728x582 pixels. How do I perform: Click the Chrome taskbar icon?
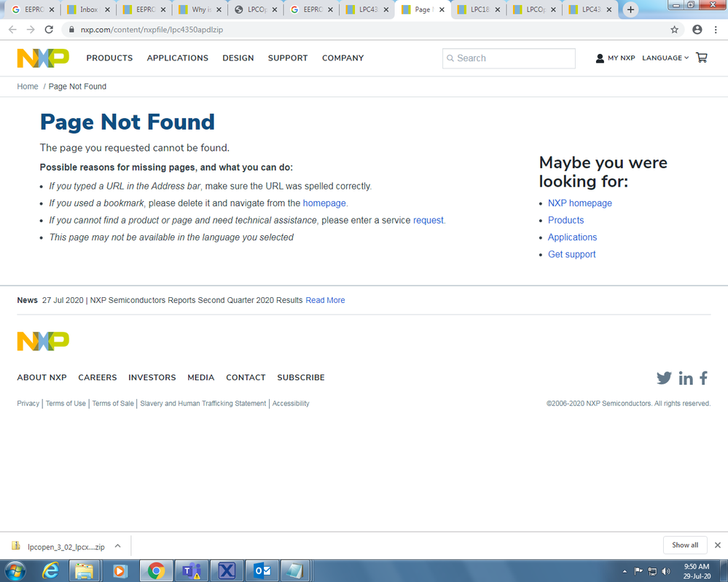tap(157, 571)
